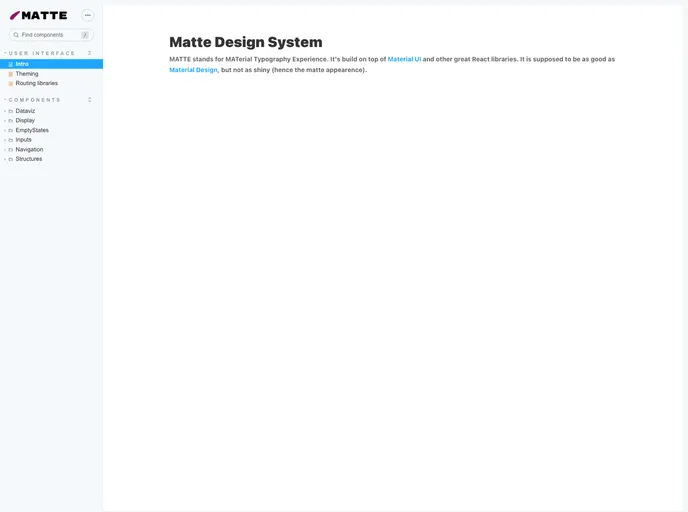Open the ellipsis shortcuts menu button

pos(88,15)
